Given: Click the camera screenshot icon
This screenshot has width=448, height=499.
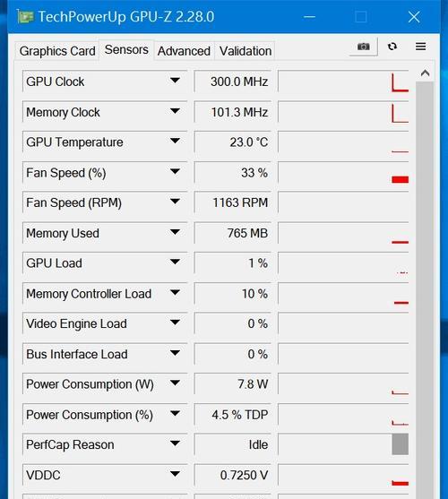Looking at the screenshot, I should pyautogui.click(x=364, y=47).
